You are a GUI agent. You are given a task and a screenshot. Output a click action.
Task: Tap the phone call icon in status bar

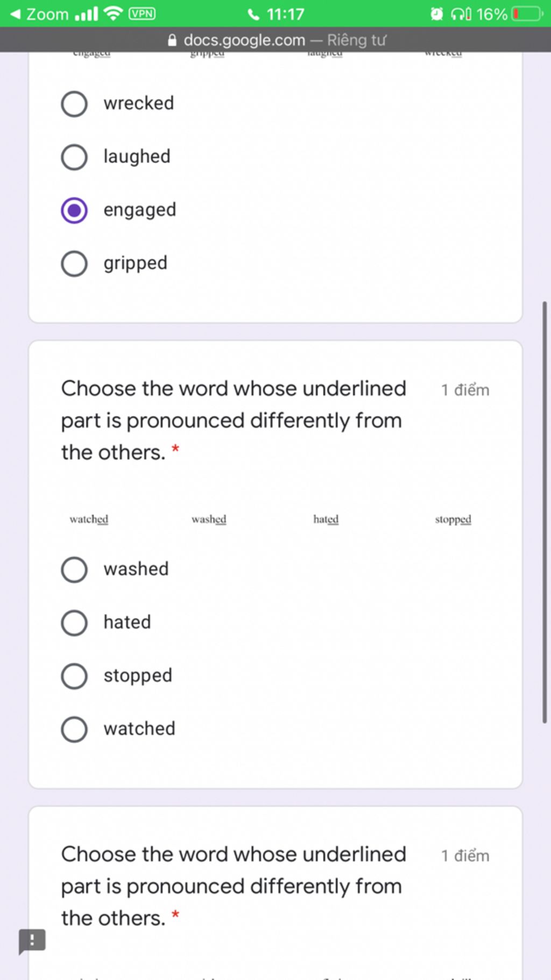[x=253, y=15]
